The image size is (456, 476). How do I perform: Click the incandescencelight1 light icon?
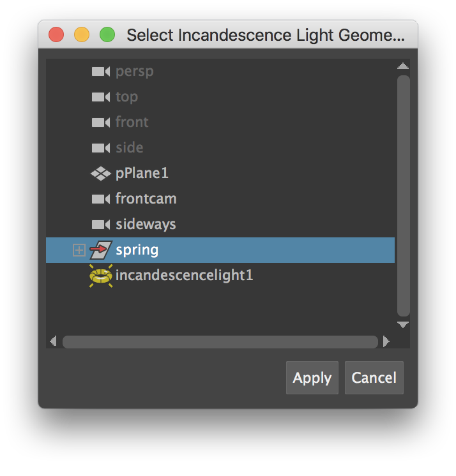pyautogui.click(x=101, y=276)
